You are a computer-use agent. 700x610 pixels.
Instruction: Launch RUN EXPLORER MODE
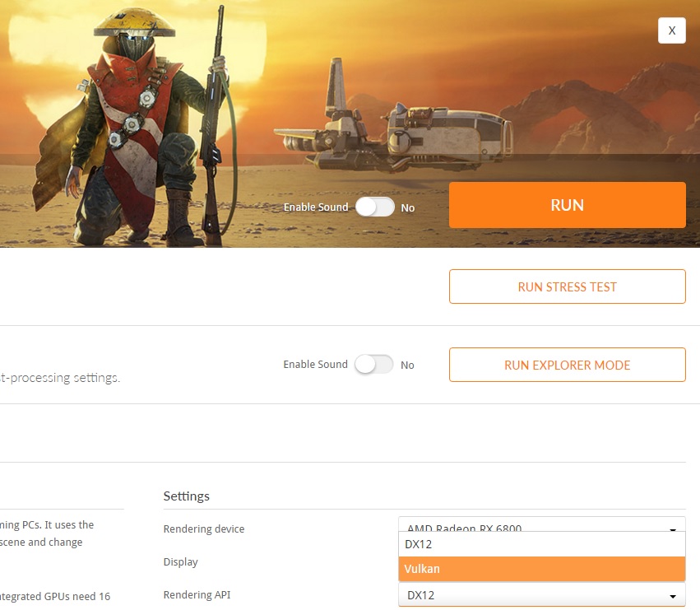click(x=567, y=365)
